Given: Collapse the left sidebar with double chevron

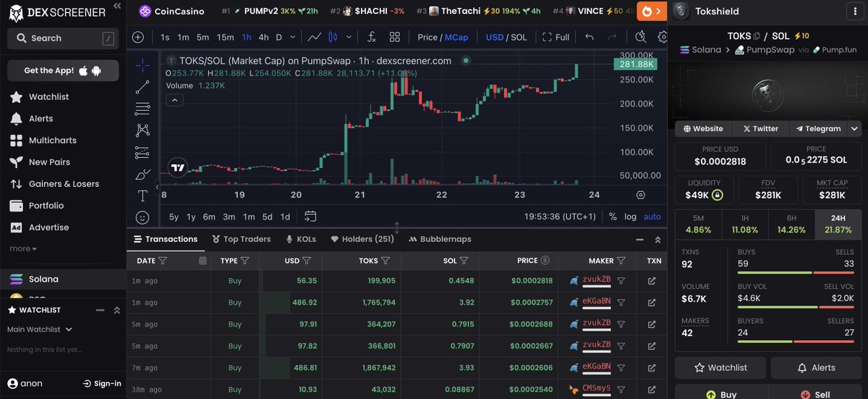Looking at the screenshot, I should coord(116,6).
